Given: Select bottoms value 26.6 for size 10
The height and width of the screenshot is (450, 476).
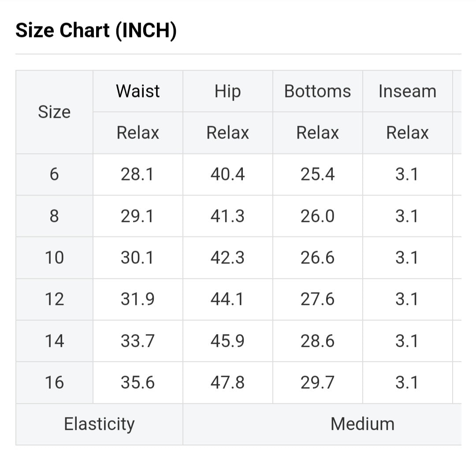Looking at the screenshot, I should pyautogui.click(x=317, y=258).
